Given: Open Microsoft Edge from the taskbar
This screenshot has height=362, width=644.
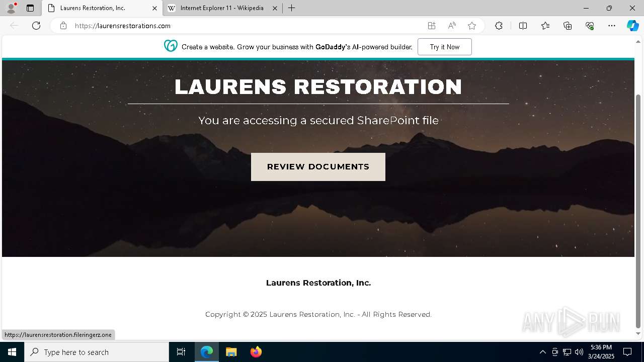Looking at the screenshot, I should [207, 352].
